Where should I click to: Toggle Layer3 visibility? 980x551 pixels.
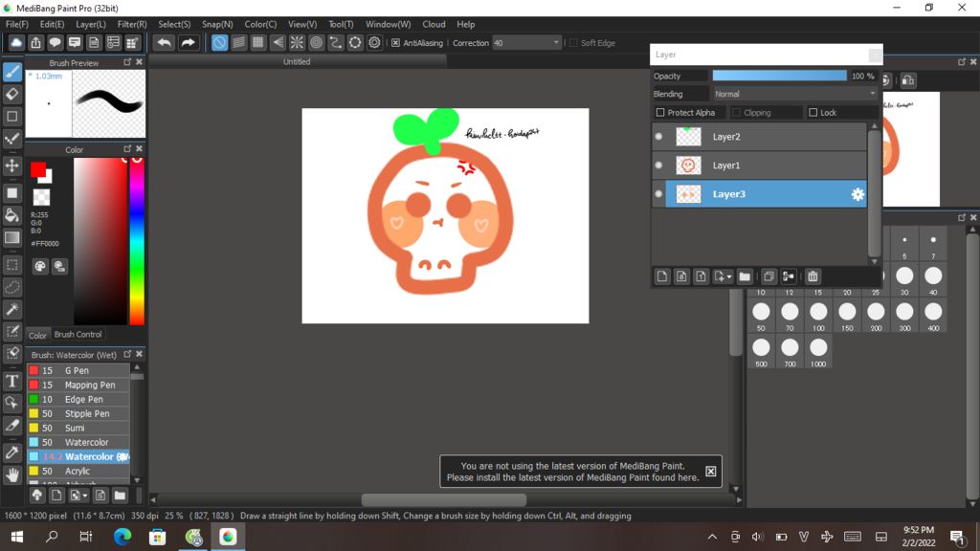tap(658, 193)
